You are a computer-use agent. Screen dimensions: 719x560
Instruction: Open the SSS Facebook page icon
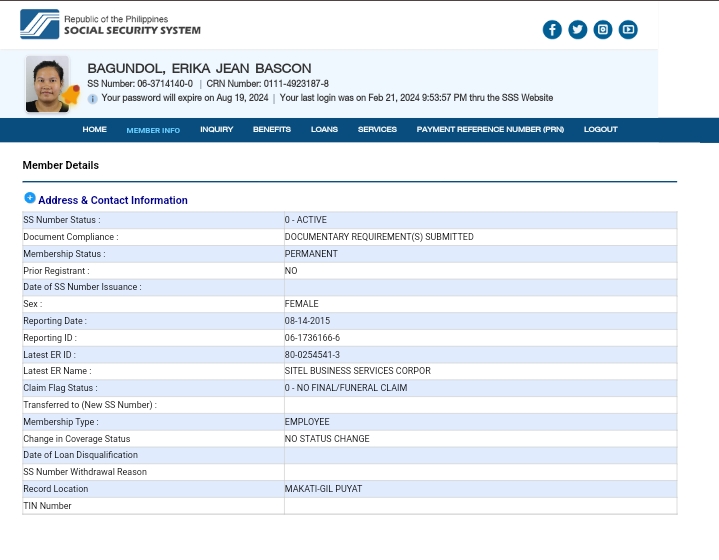[552, 30]
